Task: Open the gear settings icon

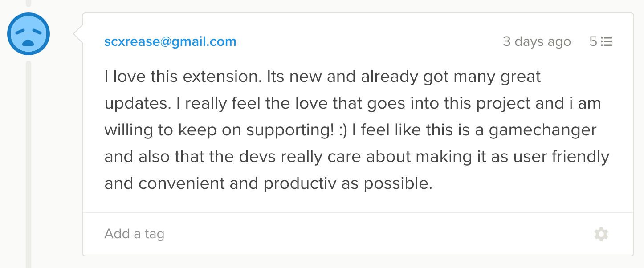Action: (601, 234)
